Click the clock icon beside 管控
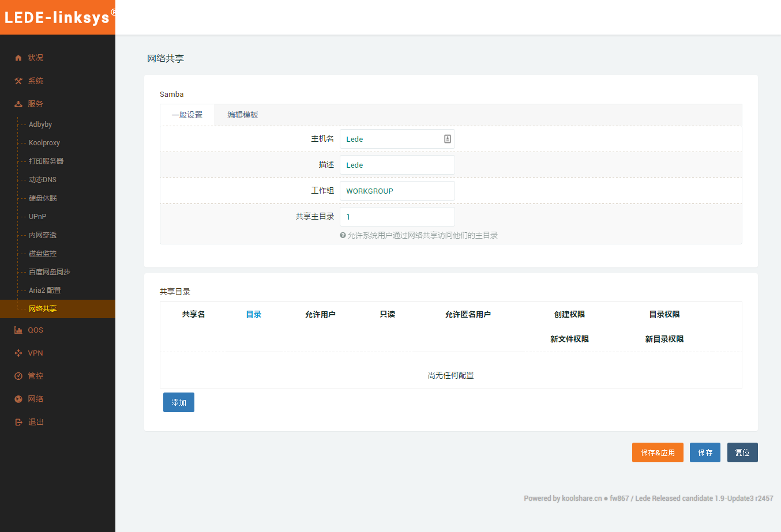The height and width of the screenshot is (532, 781). click(x=18, y=376)
